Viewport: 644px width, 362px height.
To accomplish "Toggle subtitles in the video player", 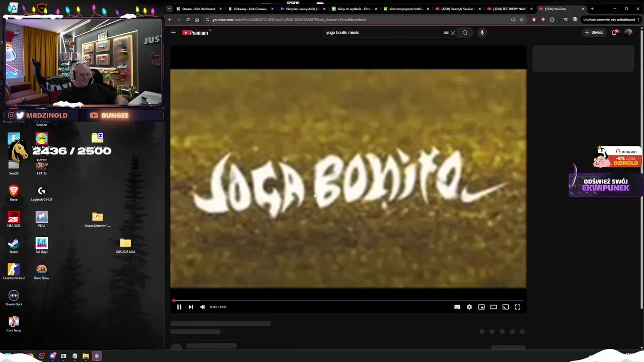I will [457, 307].
